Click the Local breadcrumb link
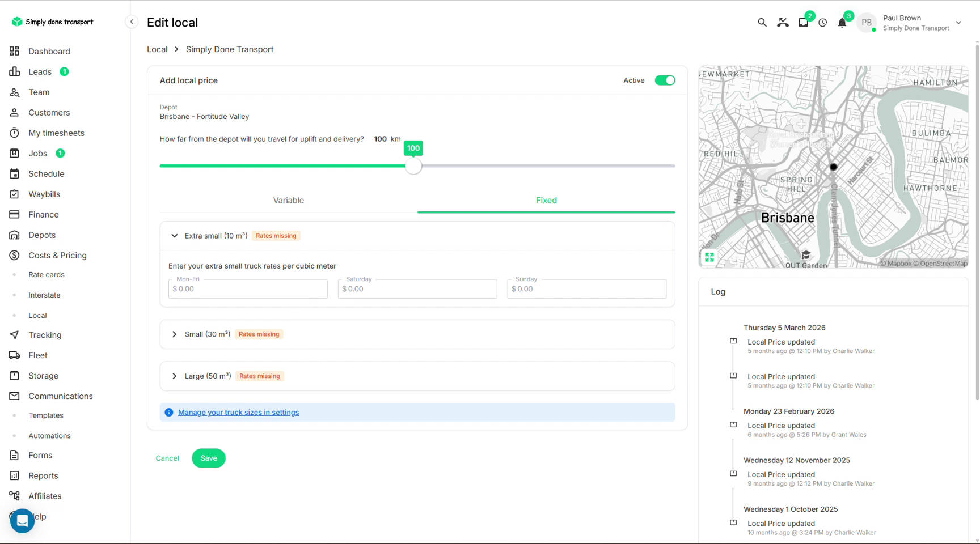980x544 pixels. pyautogui.click(x=157, y=49)
